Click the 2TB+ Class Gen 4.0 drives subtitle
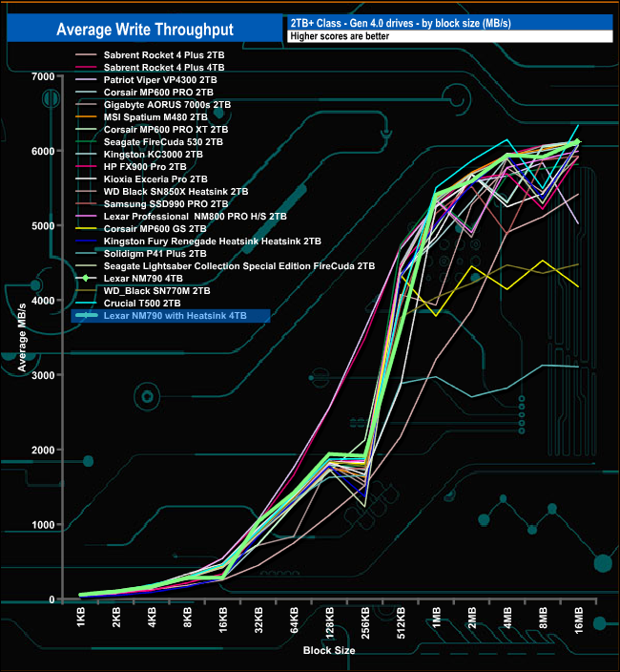 (x=401, y=23)
